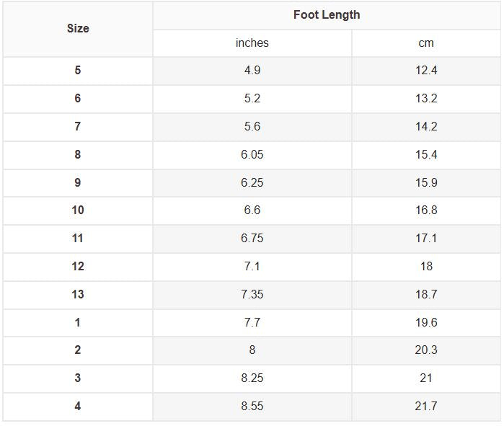Select the 21.7 cm cell
504x426 pixels.
(x=426, y=407)
